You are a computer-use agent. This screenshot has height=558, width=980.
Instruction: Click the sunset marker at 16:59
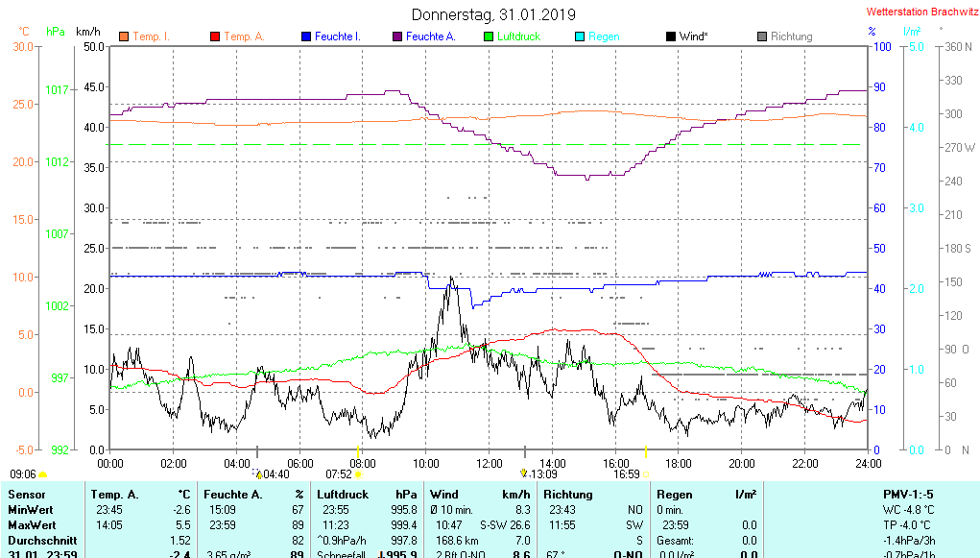(x=645, y=473)
